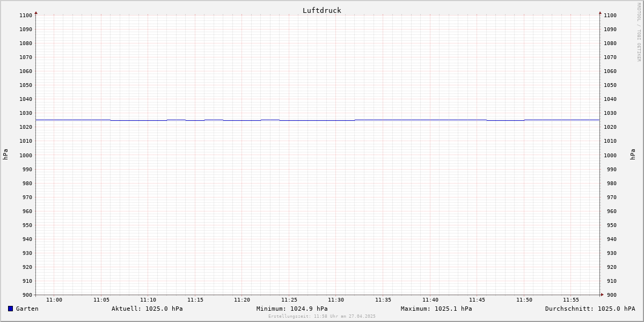This screenshot has width=644, height=322.
Task: Click the 11:10 time axis label
Action: tap(148, 299)
